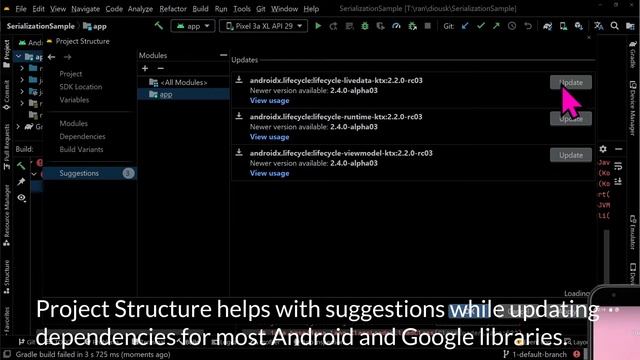
Task: Open the Device Manager side tab
Action: coord(633,108)
